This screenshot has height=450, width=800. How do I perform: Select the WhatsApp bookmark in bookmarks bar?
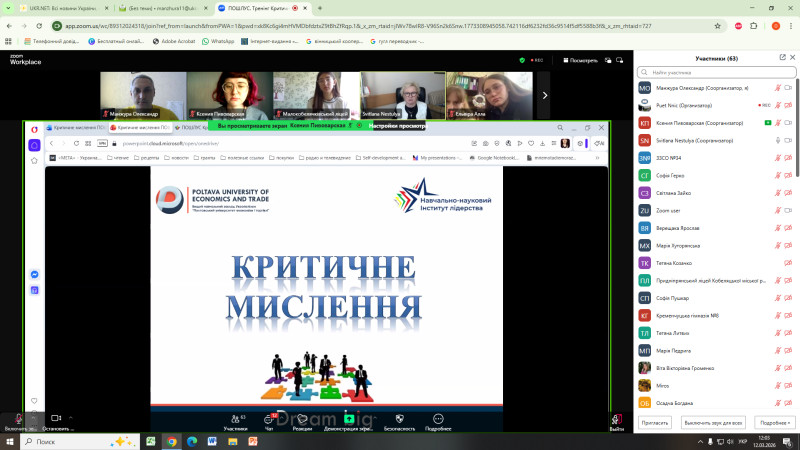point(217,41)
